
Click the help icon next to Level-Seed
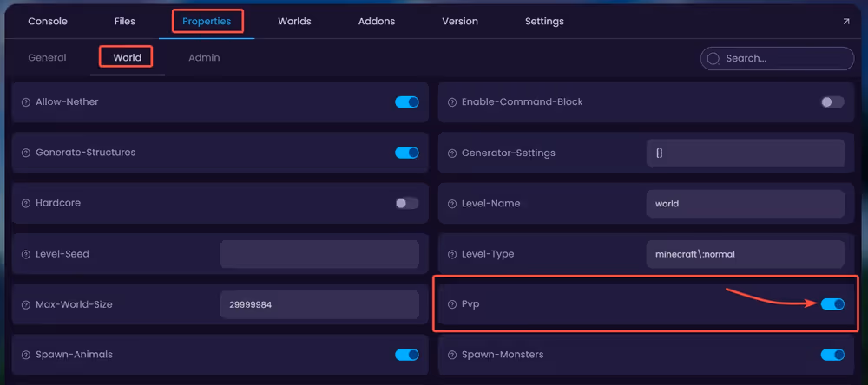pos(26,254)
